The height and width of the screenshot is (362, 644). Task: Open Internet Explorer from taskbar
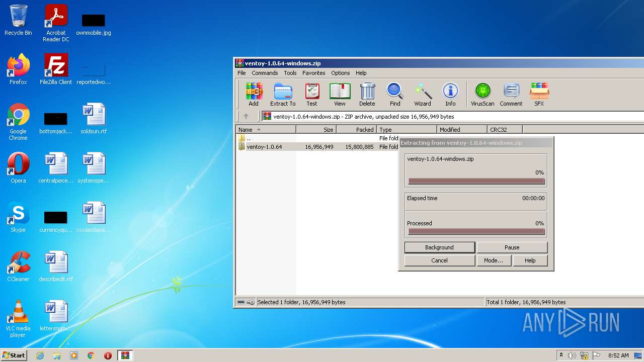coord(40,355)
